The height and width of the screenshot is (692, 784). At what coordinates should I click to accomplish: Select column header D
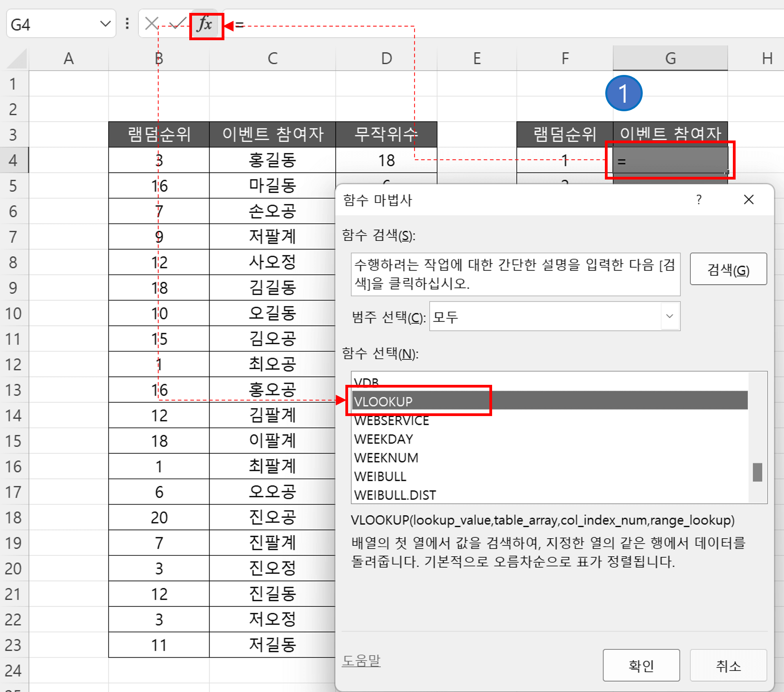click(x=386, y=58)
